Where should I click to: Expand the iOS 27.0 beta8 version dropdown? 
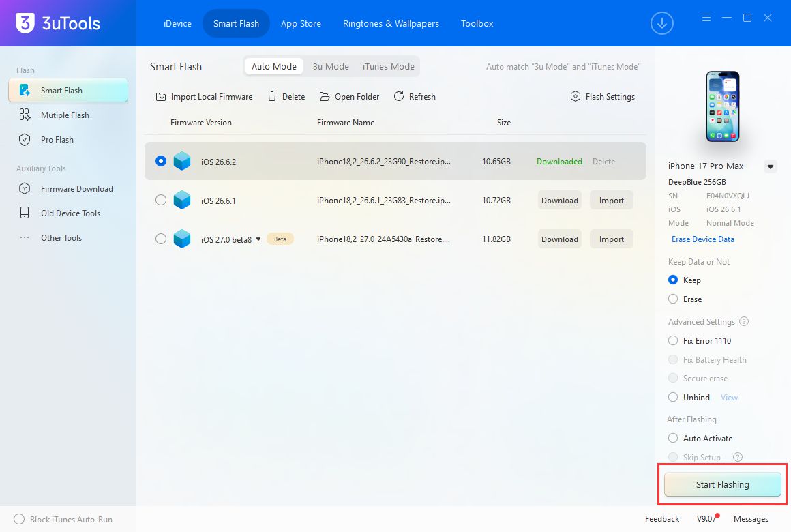click(x=258, y=239)
